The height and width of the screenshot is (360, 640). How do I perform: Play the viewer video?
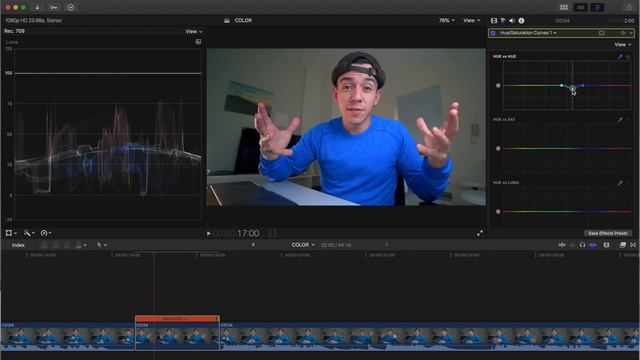209,233
